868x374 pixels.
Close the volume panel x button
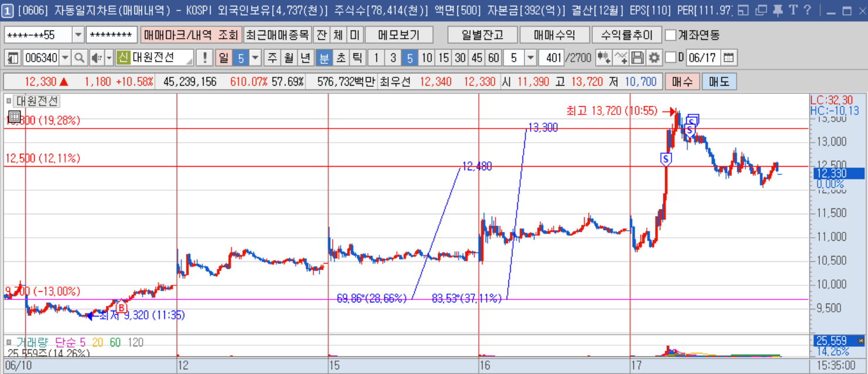coord(861,341)
